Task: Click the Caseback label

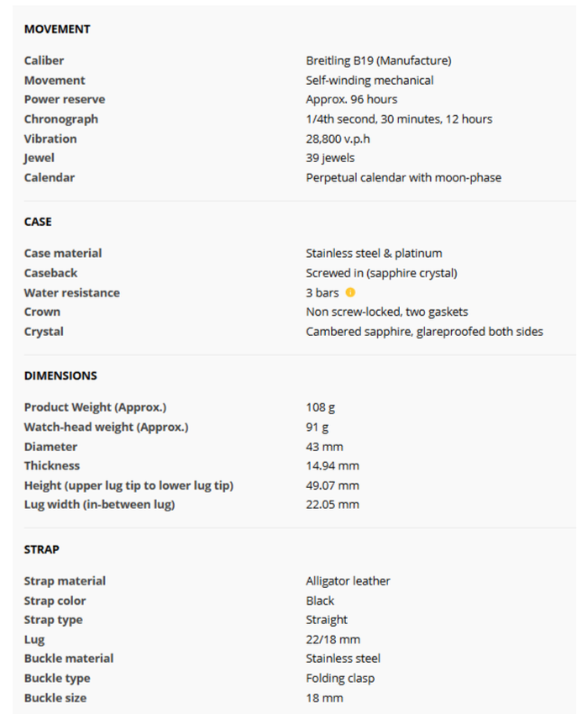Action: [50, 273]
